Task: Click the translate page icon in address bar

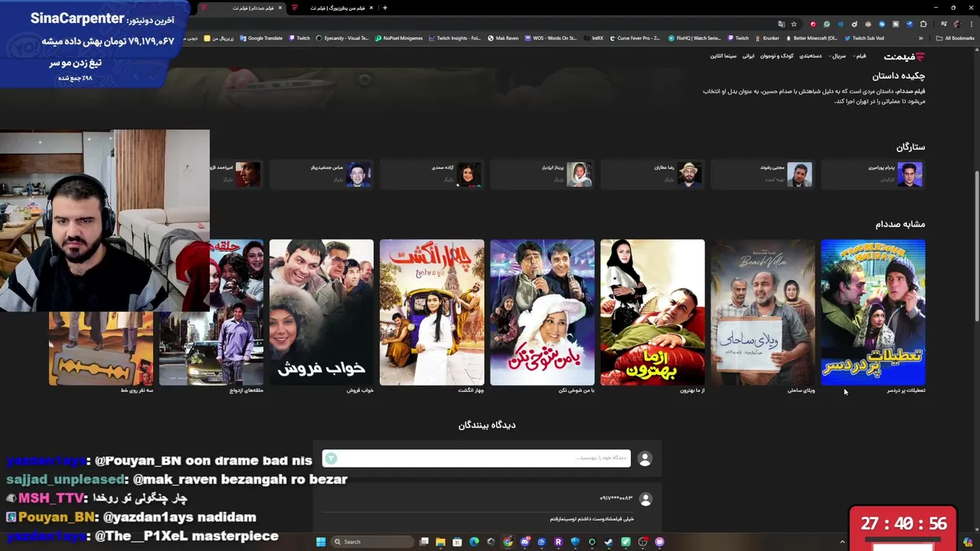Action: pyautogui.click(x=781, y=24)
